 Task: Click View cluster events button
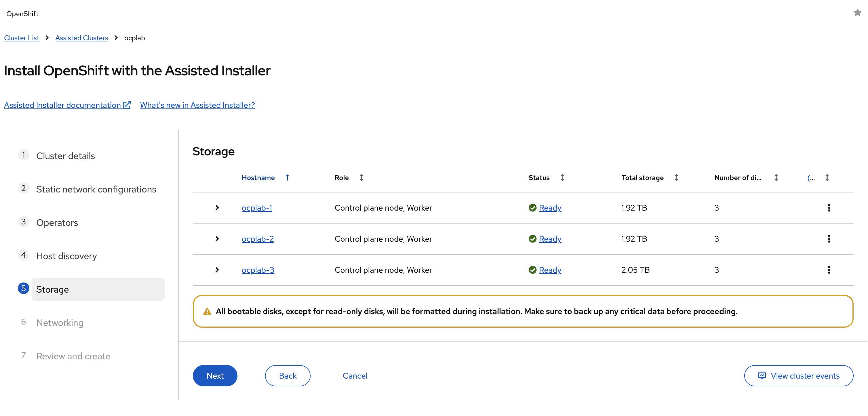[x=798, y=375]
